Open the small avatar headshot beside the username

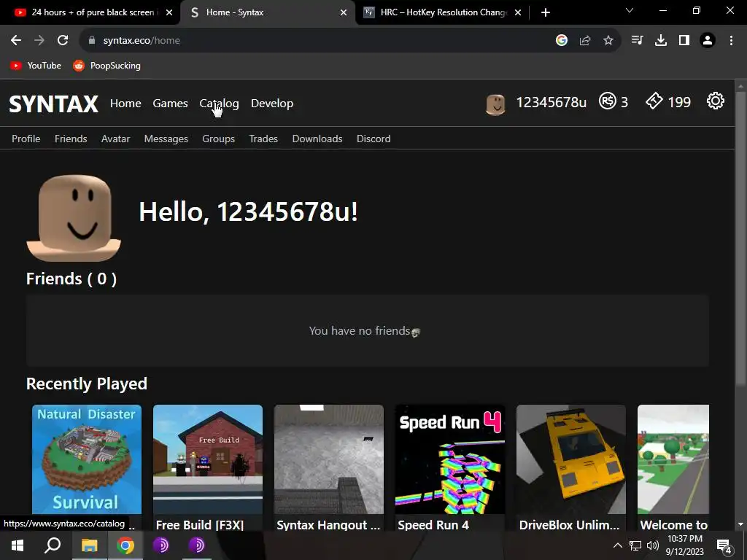[495, 104]
